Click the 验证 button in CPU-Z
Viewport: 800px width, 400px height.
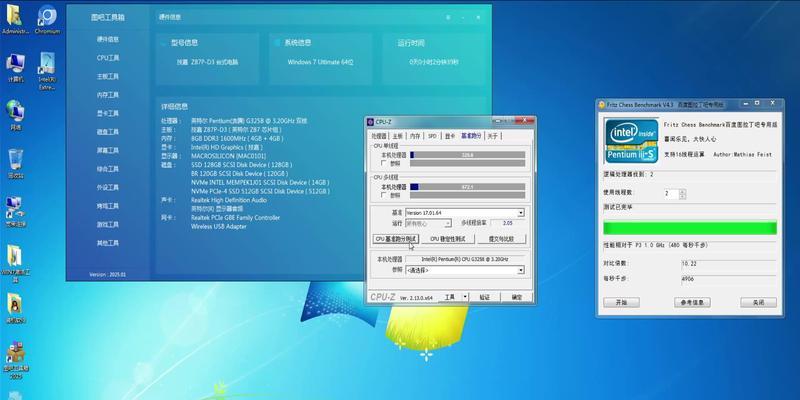[x=485, y=296]
